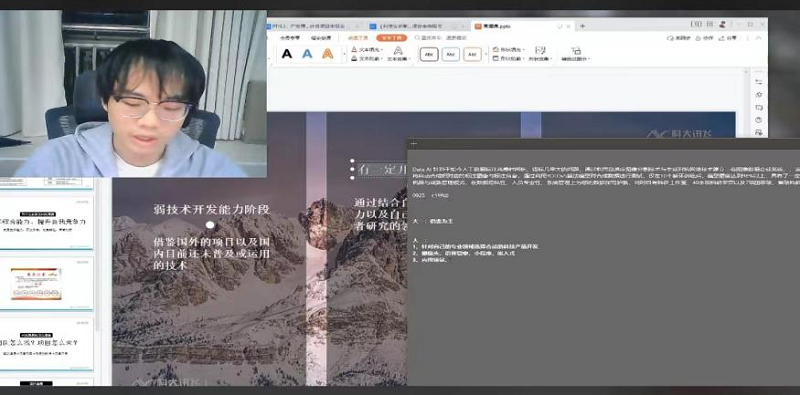Click the webcam video of the presenter

tap(133, 93)
